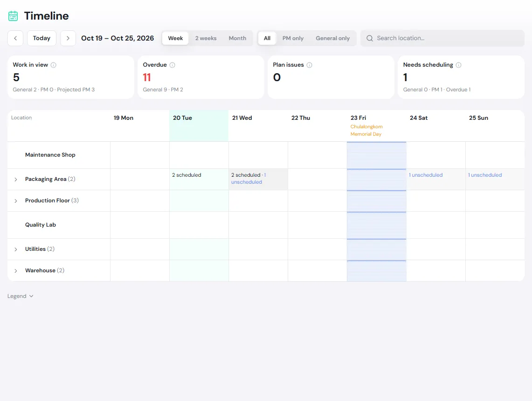Screen dimensions: 532x401
Task: Switch to 2 weeks view
Action: [206, 38]
